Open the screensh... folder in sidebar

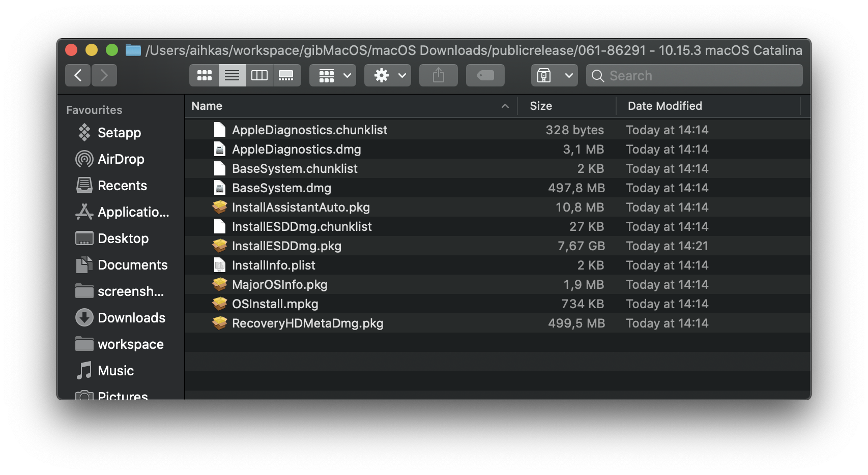pyautogui.click(x=121, y=291)
